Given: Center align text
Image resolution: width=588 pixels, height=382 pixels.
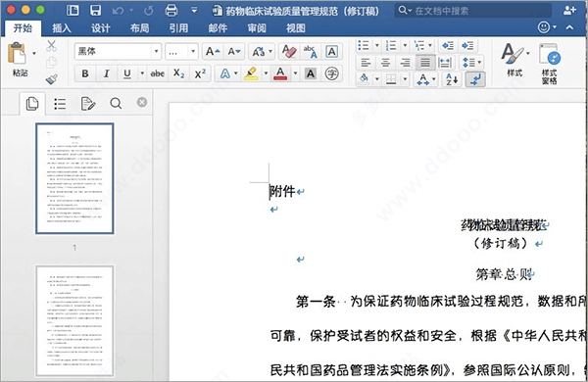Looking at the screenshot, I should tap(385, 63).
